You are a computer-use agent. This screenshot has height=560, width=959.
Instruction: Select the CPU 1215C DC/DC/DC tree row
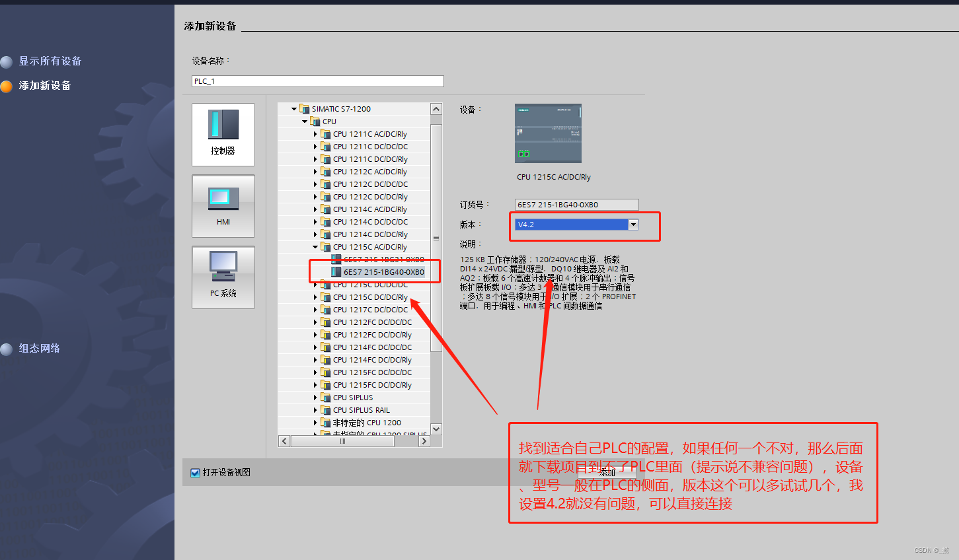click(354, 285)
